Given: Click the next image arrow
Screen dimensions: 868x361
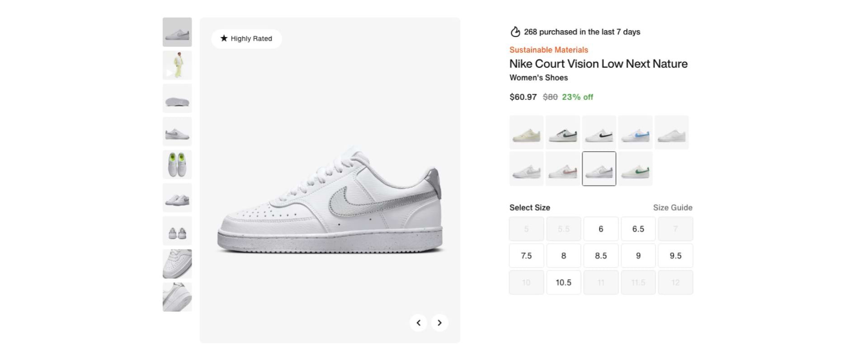Looking at the screenshot, I should [x=439, y=323].
